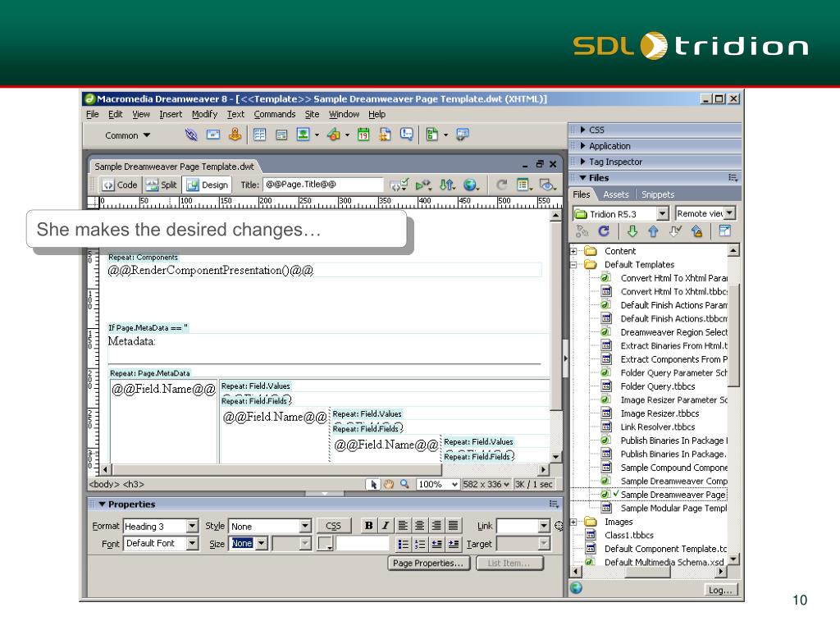Select Folder Query.tbbcs file in tree
The image size is (840, 630).
[x=657, y=386]
